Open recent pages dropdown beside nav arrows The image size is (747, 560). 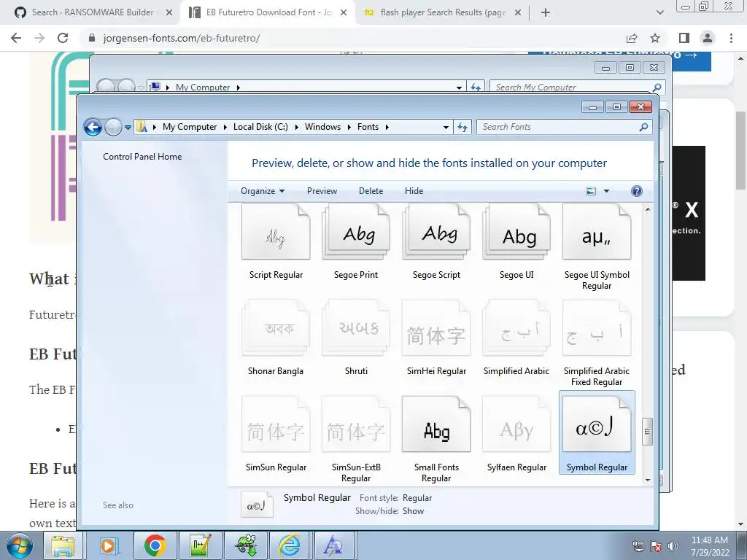(x=128, y=127)
